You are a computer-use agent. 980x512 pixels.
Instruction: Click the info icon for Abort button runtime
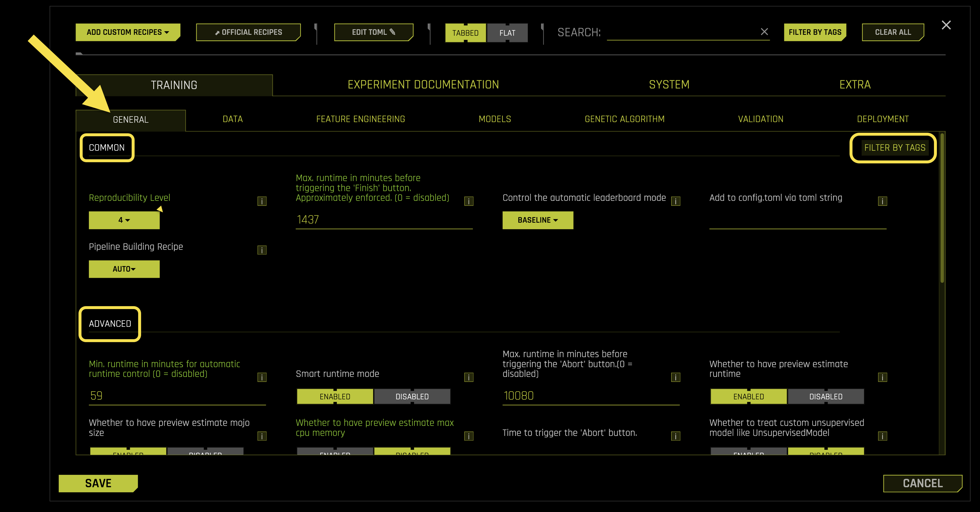pyautogui.click(x=676, y=378)
